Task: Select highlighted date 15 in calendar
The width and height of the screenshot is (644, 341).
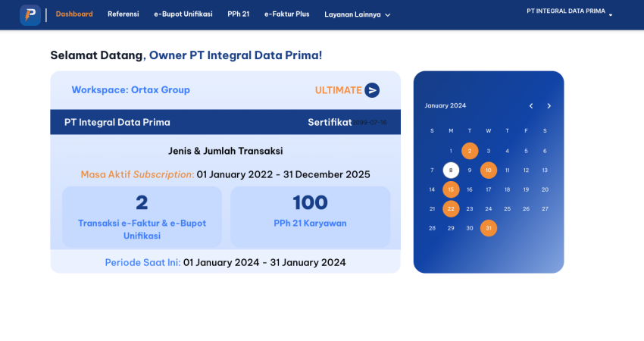Action: coord(451,189)
